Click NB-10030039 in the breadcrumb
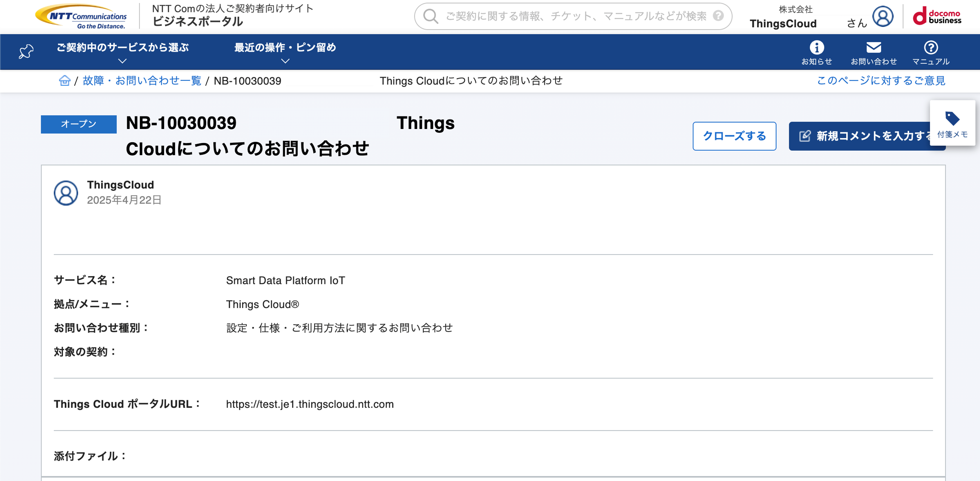The width and height of the screenshot is (980, 481). [247, 81]
